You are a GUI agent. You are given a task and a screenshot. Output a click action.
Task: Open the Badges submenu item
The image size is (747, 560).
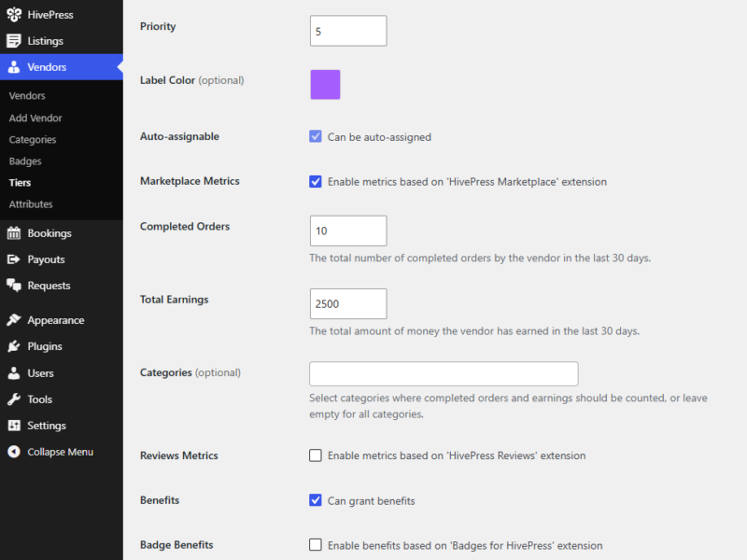coord(25,161)
